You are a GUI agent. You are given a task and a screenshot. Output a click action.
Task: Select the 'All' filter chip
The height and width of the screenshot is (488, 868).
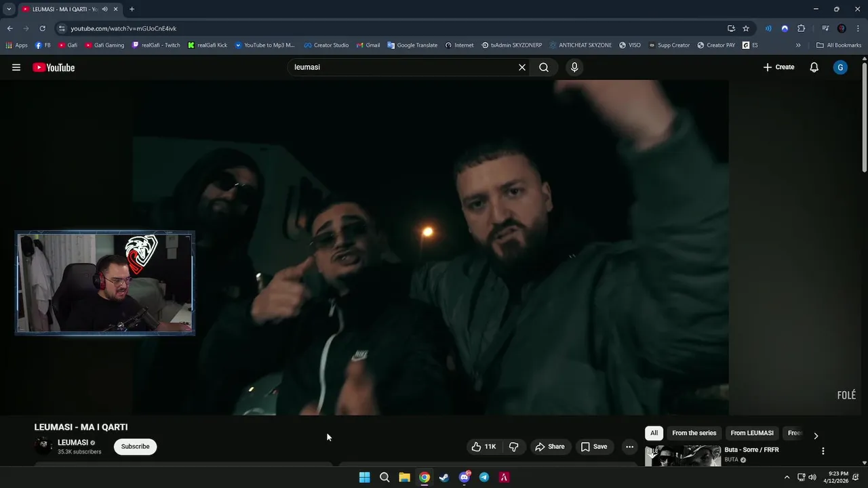click(x=654, y=433)
